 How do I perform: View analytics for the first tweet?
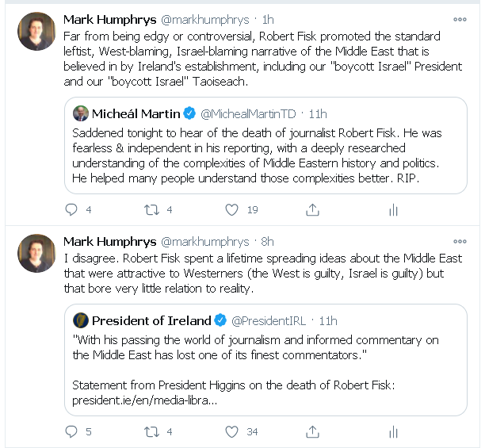393,210
